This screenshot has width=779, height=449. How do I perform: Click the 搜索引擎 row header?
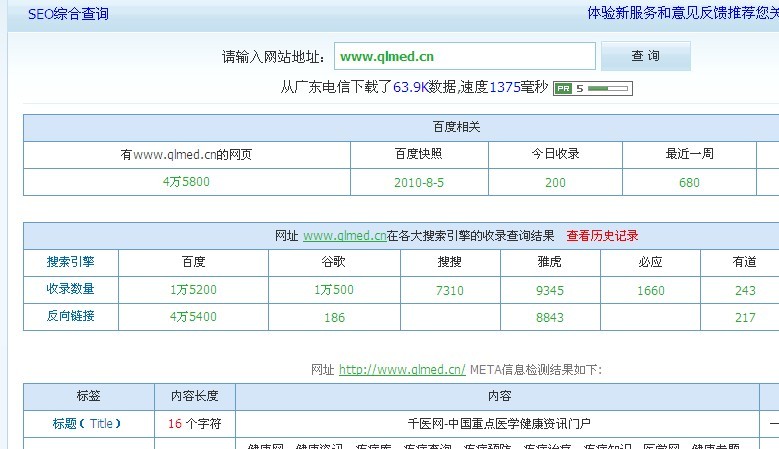[71, 262]
